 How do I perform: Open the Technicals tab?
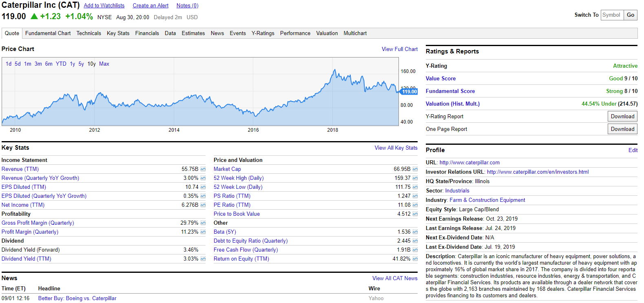(89, 33)
